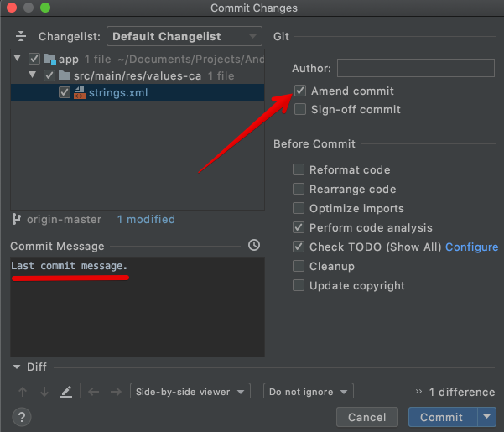This screenshot has width=504, height=432.
Task: Click the strings.xml file type icon
Action: click(x=80, y=92)
